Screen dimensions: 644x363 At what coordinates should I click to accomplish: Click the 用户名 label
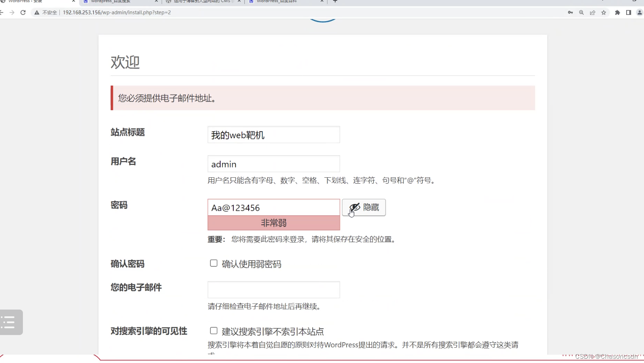pyautogui.click(x=123, y=161)
